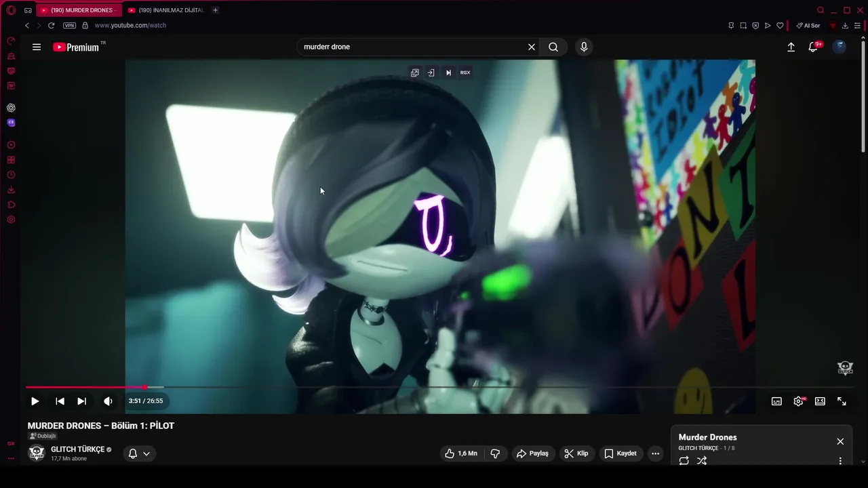Open sidebar ChatGPT icon
This screenshot has width=868, height=488.
pyautogui.click(x=11, y=108)
